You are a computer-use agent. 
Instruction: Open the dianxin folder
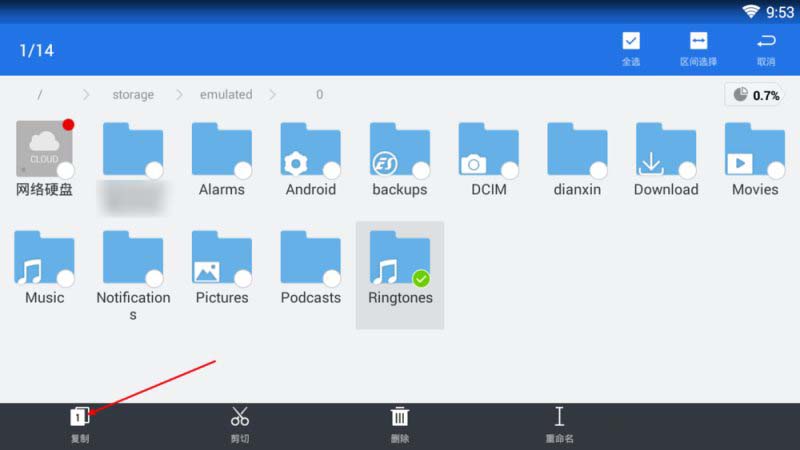(x=577, y=149)
